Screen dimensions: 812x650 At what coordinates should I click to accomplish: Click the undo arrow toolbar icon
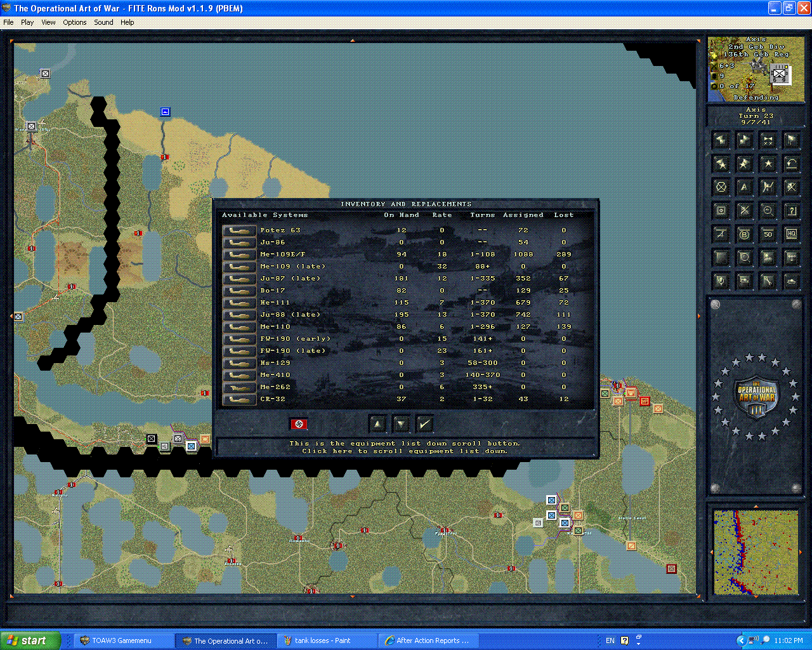(791, 164)
